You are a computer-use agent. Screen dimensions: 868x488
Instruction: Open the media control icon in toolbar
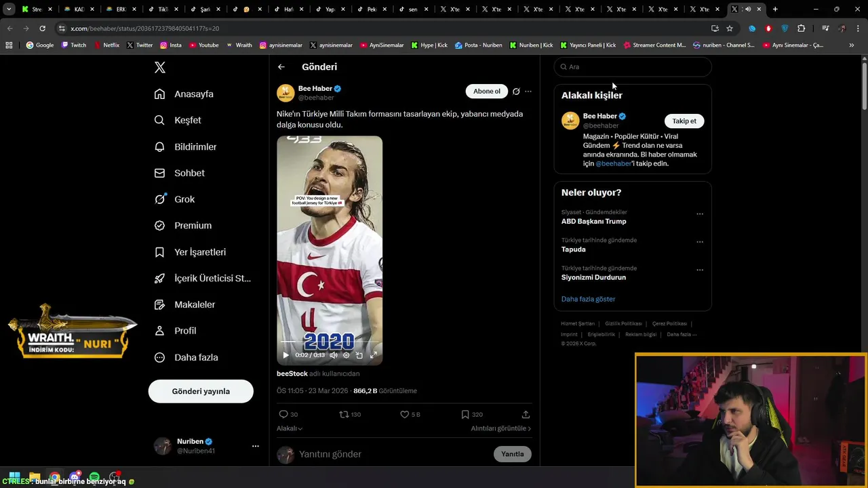[x=825, y=28]
